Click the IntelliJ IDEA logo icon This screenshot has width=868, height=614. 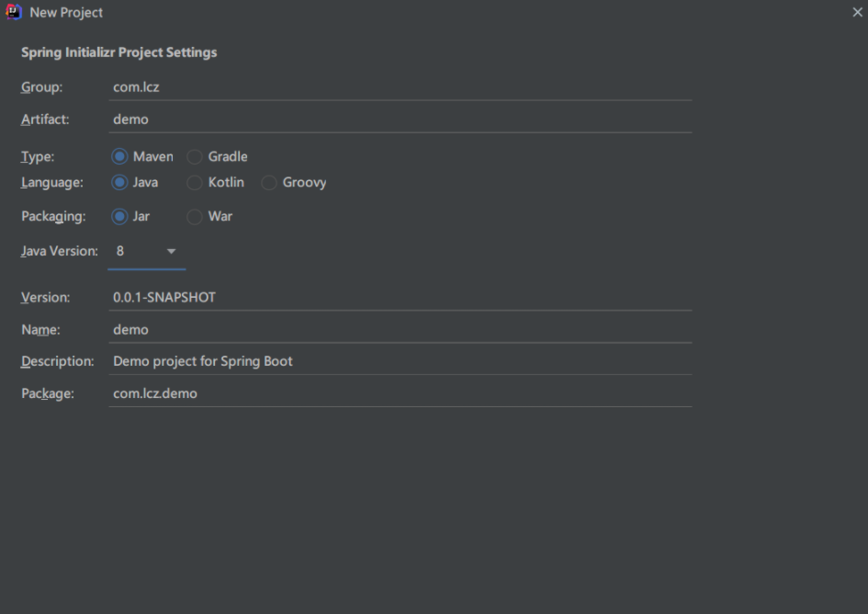(13, 12)
